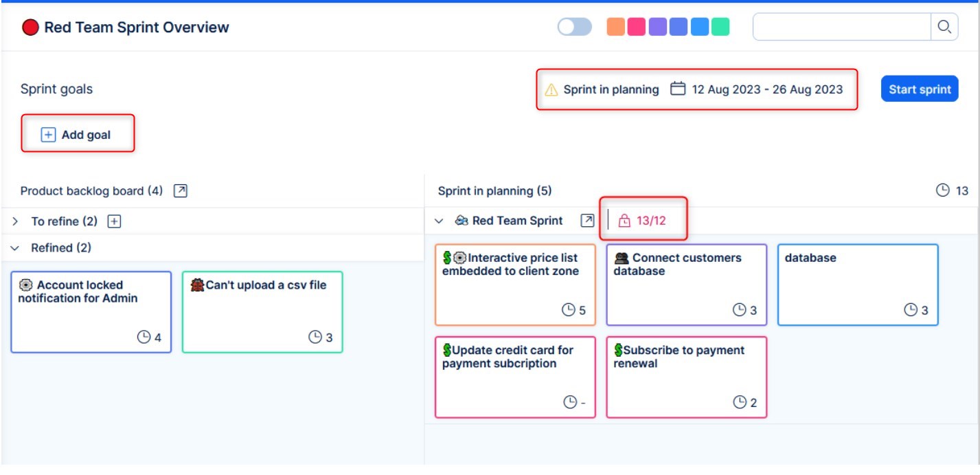The width and height of the screenshot is (980, 475).
Task: Expand the To refine section
Action: [15, 221]
